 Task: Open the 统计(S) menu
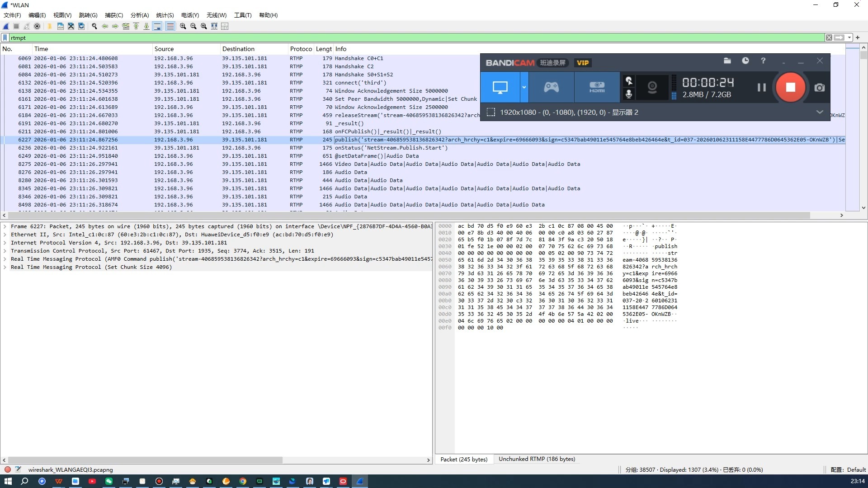165,15
